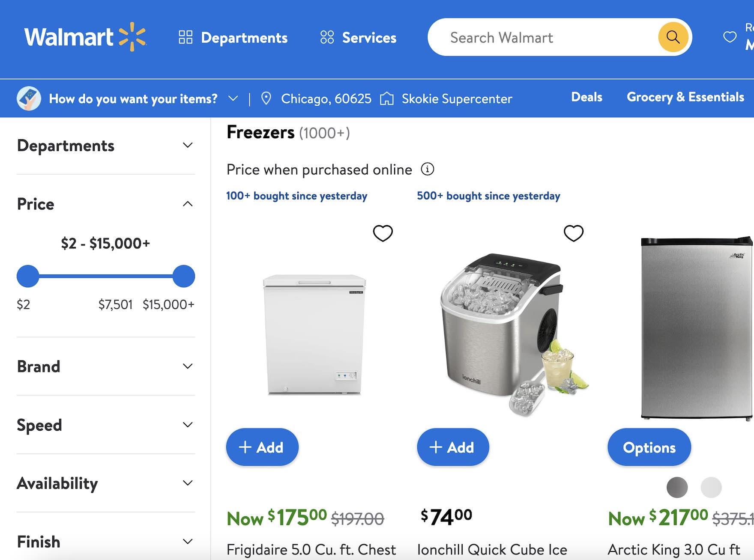Add the Frigidaire chest freezer to cart
This screenshot has width=754, height=560.
pos(262,447)
